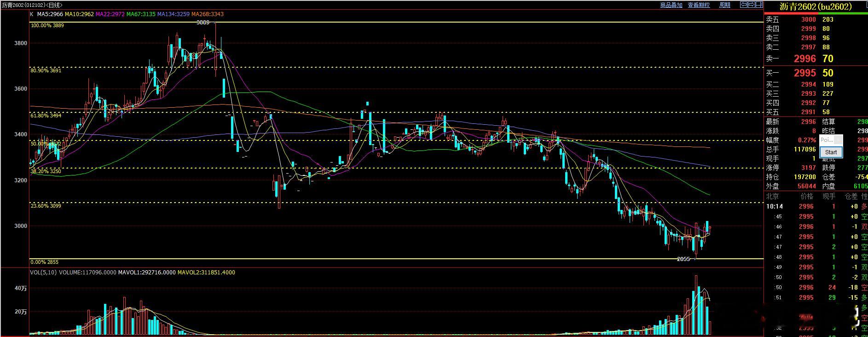Toggle the split-panel layout icon
The width and height of the screenshot is (868, 337).
759,5
